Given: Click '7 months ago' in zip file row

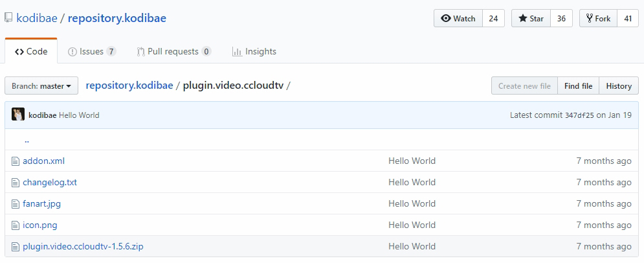Looking at the screenshot, I should click(x=604, y=246).
